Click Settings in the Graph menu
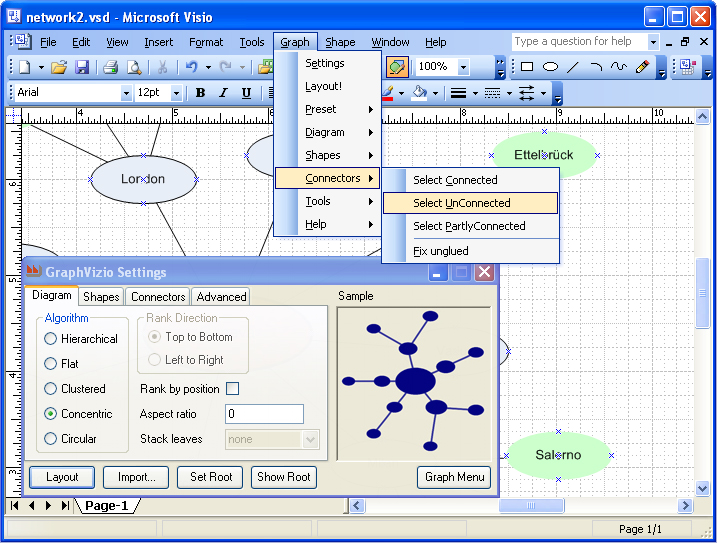717x543 pixels. click(x=327, y=63)
